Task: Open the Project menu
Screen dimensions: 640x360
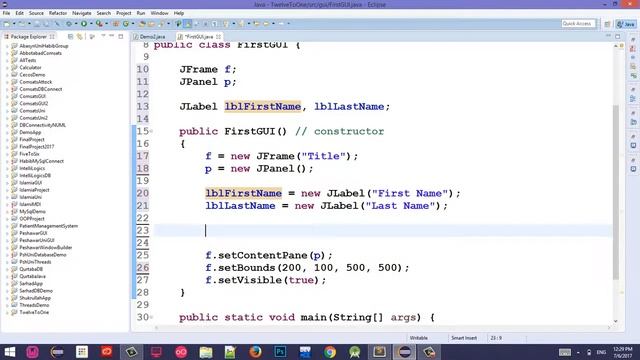Action: point(124,13)
